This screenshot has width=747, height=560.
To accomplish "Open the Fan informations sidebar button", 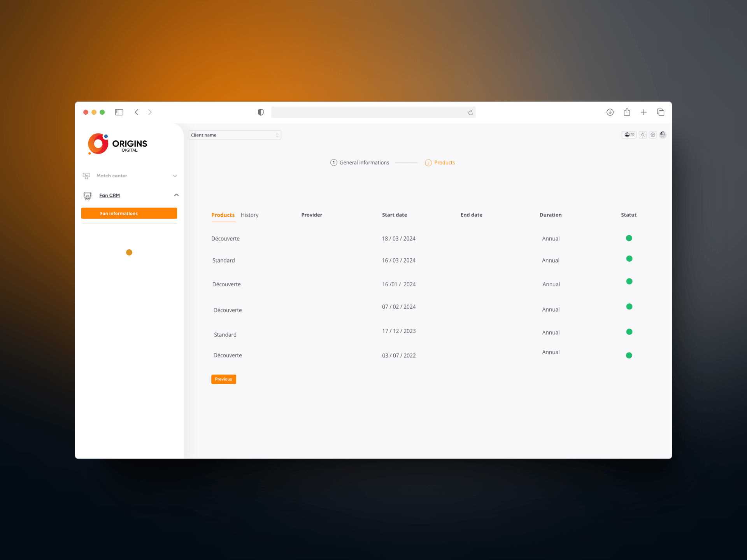I will [x=129, y=213].
